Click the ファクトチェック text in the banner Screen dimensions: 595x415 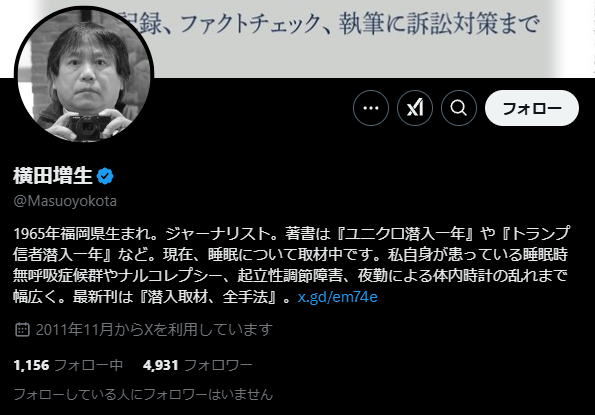coord(252,24)
